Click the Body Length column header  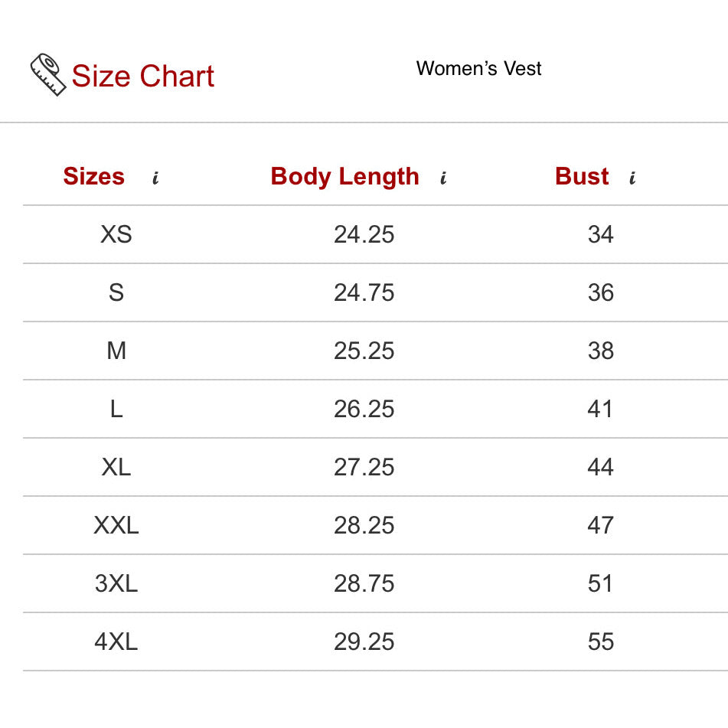[344, 177]
